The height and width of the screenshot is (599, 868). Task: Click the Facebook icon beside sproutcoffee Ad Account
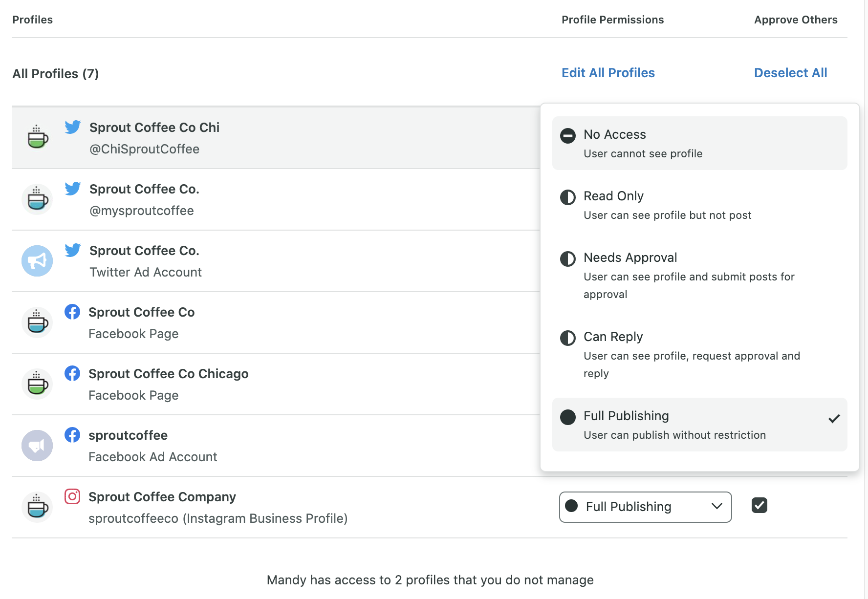point(72,435)
